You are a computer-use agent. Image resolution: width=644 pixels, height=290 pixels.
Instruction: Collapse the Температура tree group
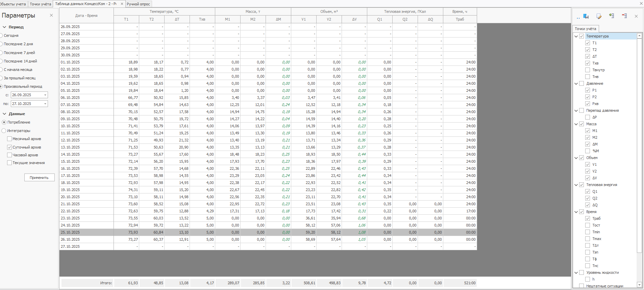pos(576,36)
